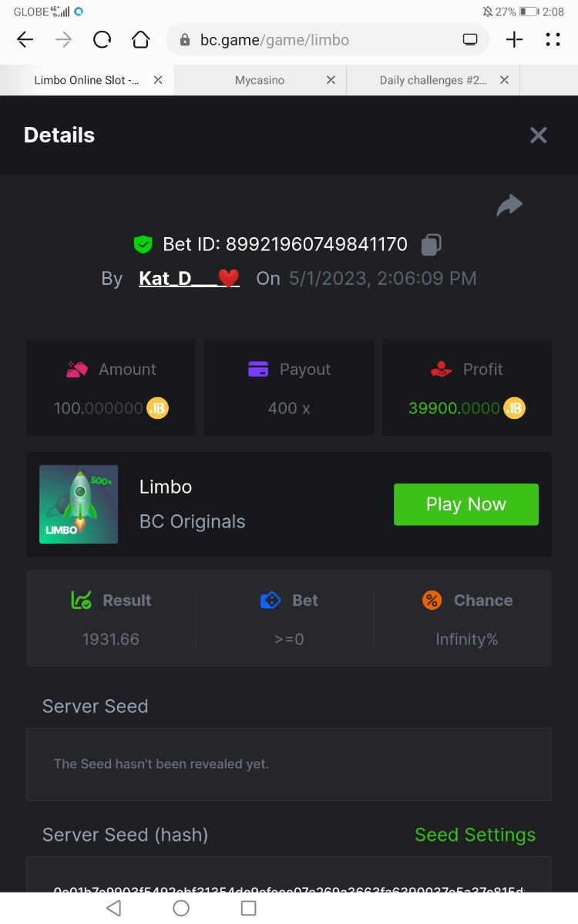
Task: Click the green verified shield icon
Action: [x=143, y=245]
